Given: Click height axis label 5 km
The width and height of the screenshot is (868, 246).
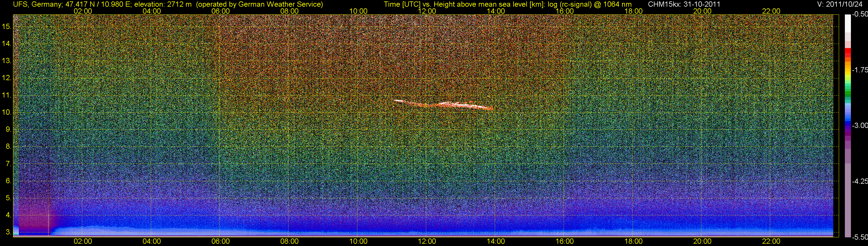Looking at the screenshot, I should click(x=8, y=198).
